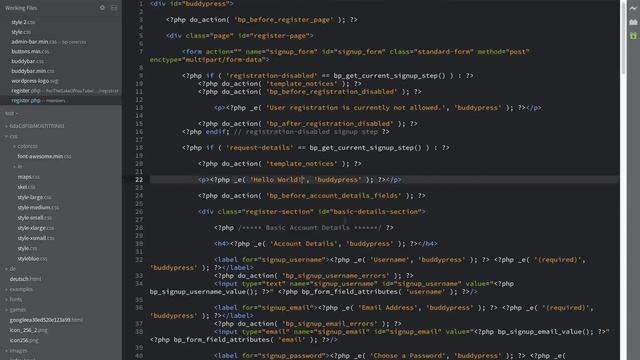
Task: Open style-xsmall.css in the file tree
Action: tap(36, 238)
